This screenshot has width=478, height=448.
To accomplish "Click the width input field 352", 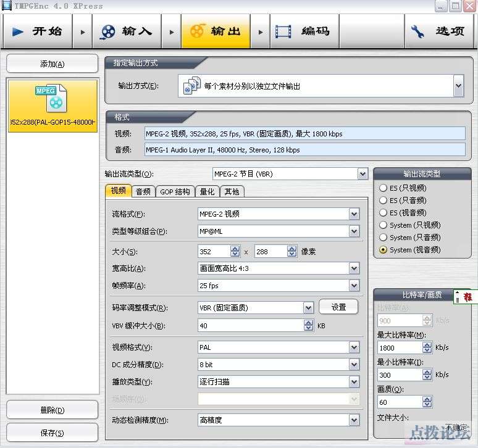I will pos(214,252).
